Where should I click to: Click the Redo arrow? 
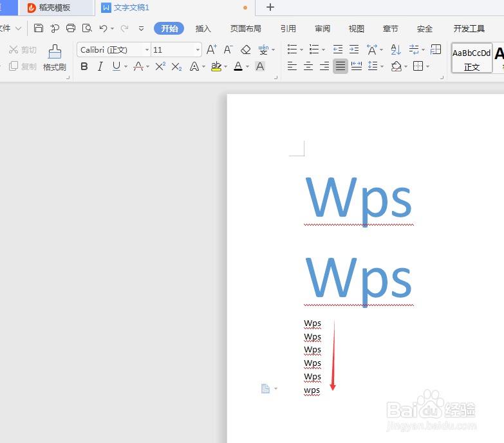(x=124, y=28)
